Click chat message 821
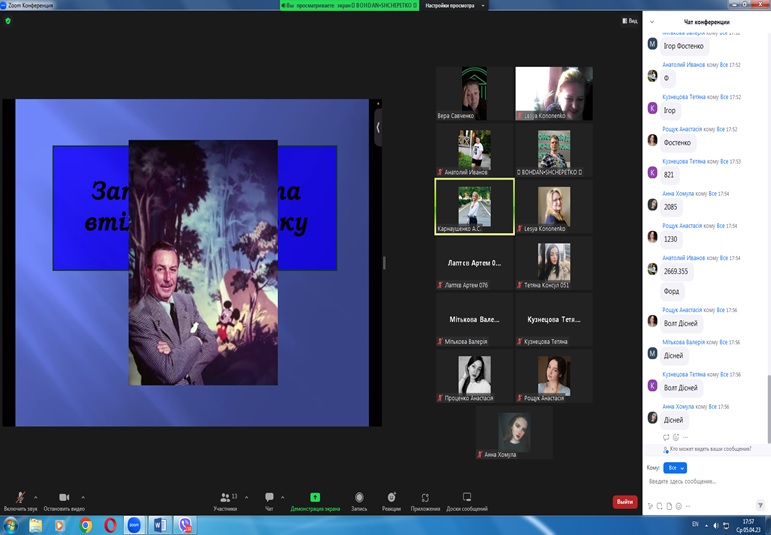 tap(669, 175)
